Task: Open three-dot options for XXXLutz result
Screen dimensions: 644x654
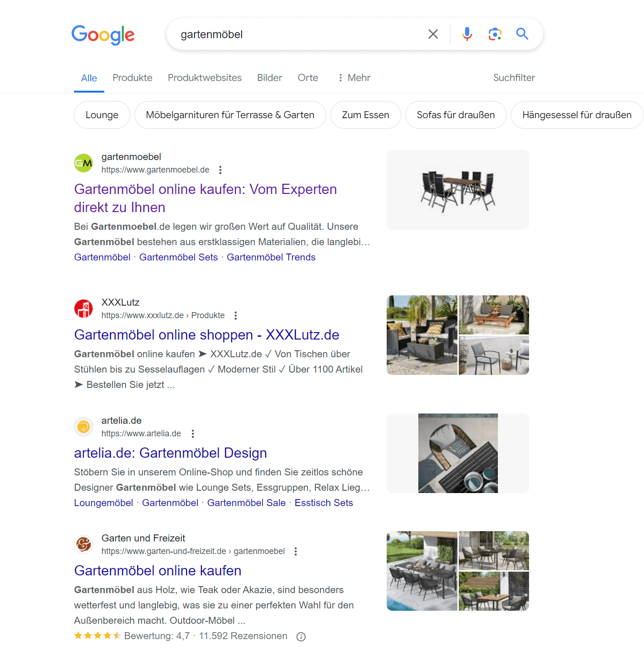Action: (235, 315)
